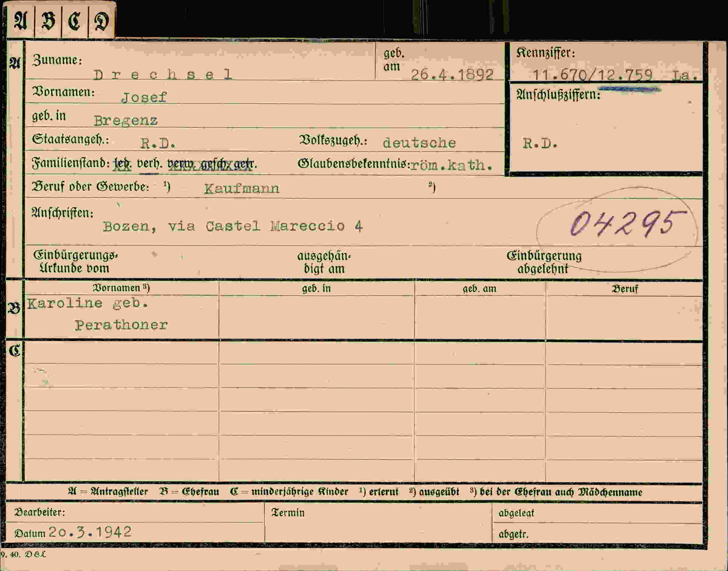Click the index tab letter 'A'

tap(20, 20)
